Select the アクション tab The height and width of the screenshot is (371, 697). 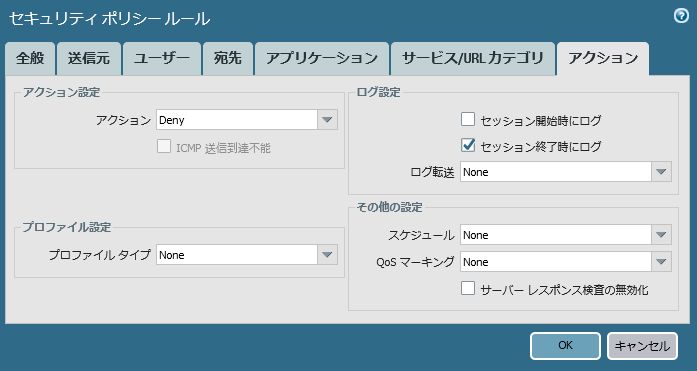tap(603, 59)
